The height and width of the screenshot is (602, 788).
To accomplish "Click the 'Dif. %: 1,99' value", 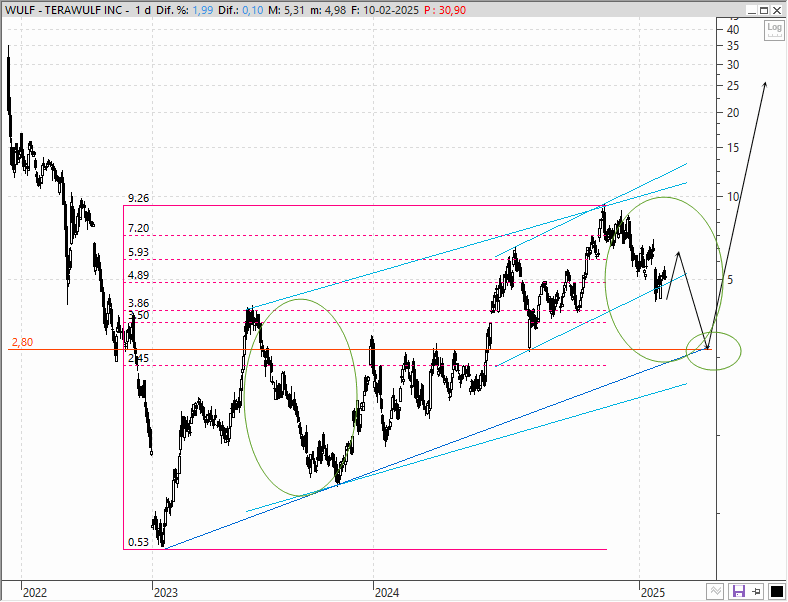I will point(184,11).
